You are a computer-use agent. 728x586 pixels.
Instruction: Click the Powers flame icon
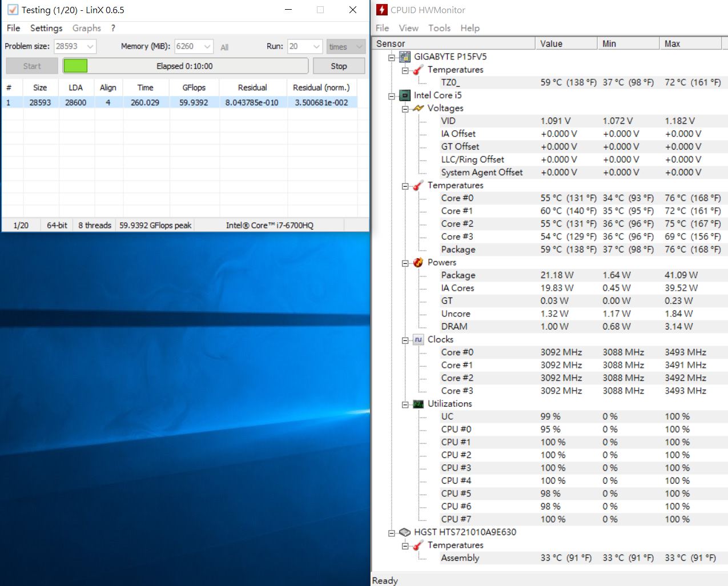419,262
